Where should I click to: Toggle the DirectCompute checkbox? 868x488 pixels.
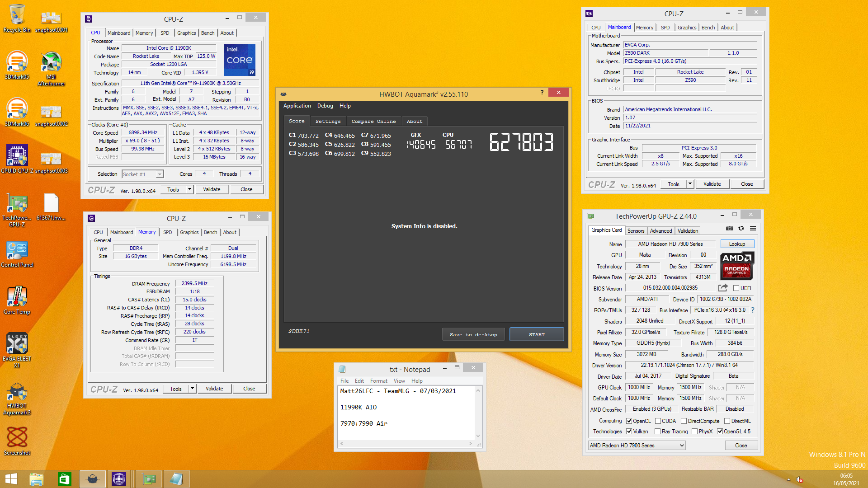[684, 421]
